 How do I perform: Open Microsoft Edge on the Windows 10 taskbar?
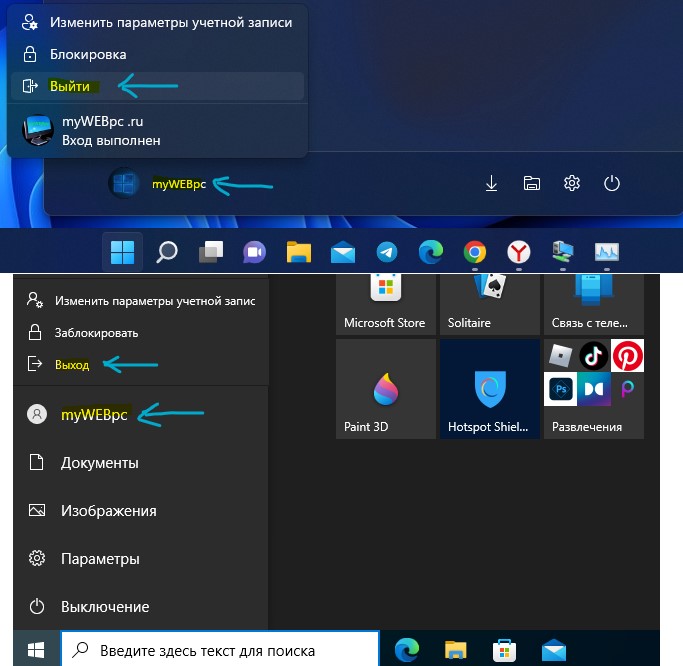pyautogui.click(x=407, y=650)
